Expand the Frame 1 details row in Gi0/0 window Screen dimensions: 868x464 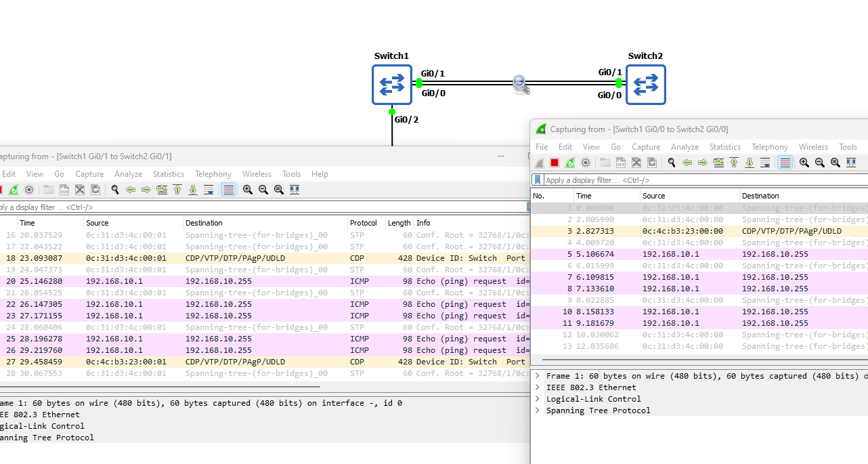click(x=538, y=376)
